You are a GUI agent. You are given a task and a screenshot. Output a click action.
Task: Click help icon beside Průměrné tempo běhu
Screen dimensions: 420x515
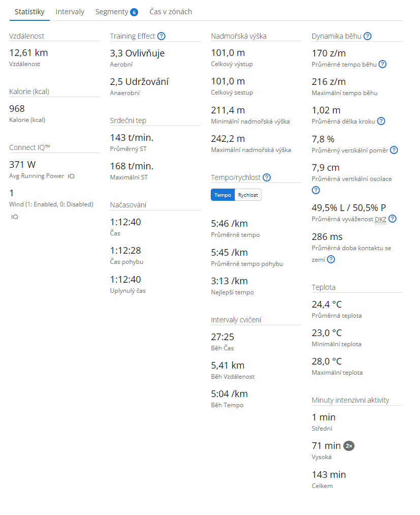[x=382, y=65]
